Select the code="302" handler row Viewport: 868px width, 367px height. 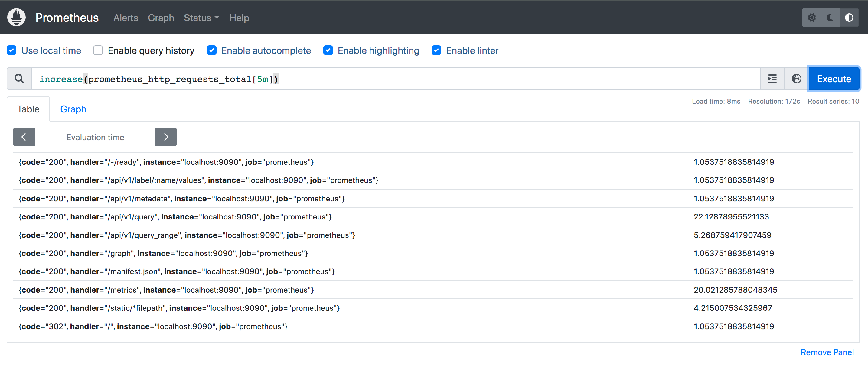click(433, 326)
